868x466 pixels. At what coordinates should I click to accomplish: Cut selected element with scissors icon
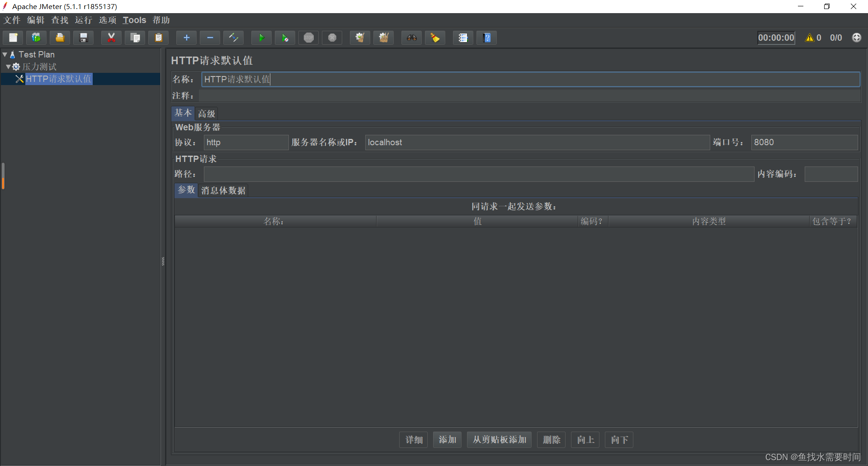(111, 38)
